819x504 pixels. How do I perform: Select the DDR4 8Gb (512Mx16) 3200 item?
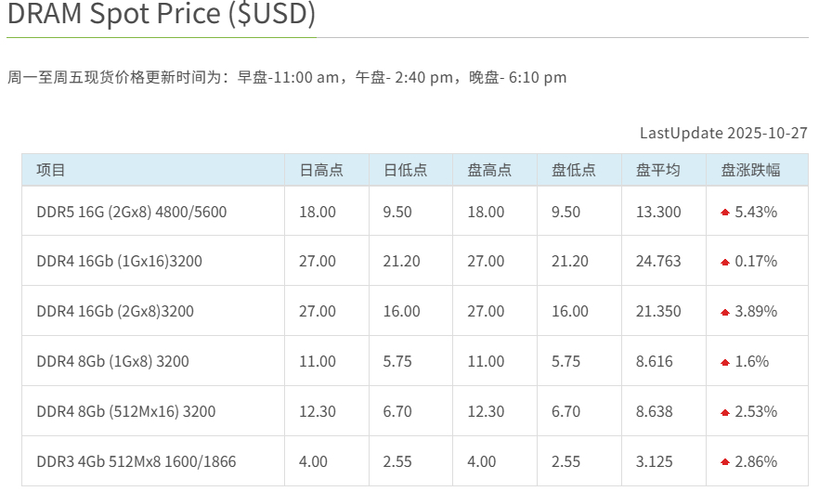125,411
